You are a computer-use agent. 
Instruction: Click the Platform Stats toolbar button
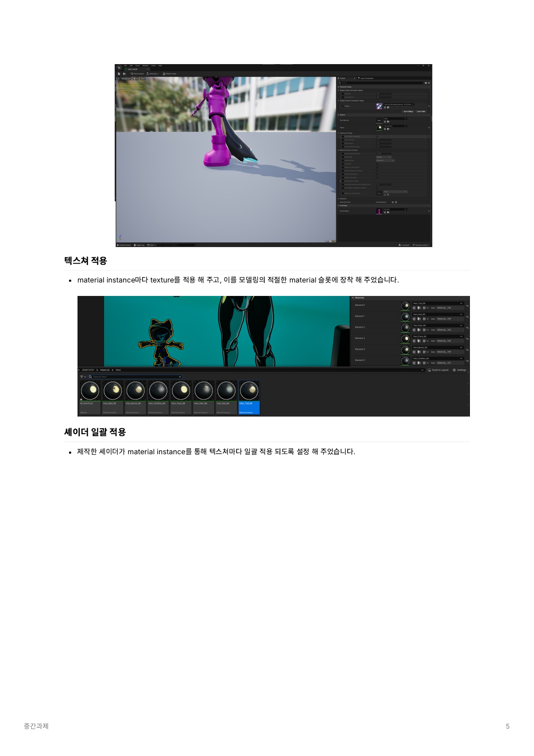click(169, 74)
